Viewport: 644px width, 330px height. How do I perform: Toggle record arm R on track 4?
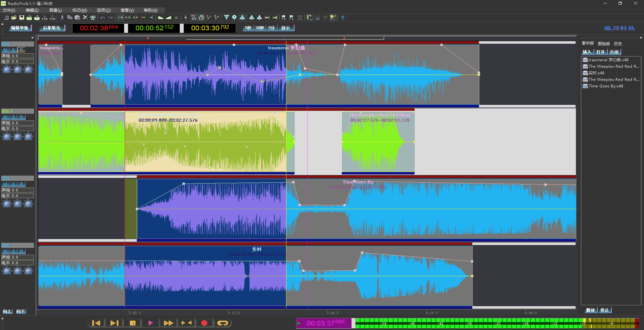pyautogui.click(x=22, y=251)
